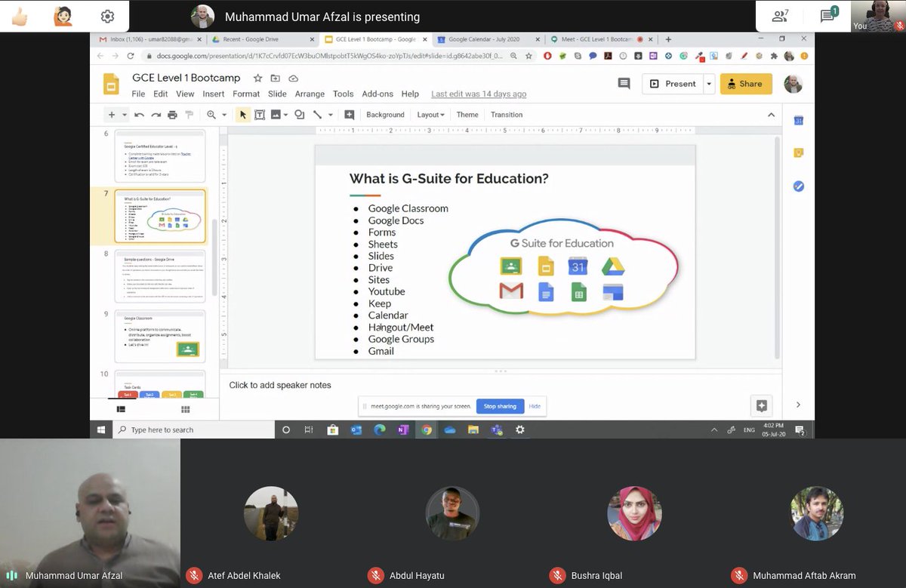Open the Line tool dropdown arrow
The image size is (906, 588).
tap(329, 115)
